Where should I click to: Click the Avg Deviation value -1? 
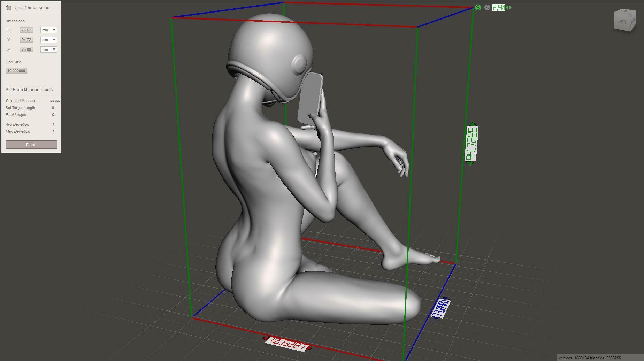click(52, 124)
